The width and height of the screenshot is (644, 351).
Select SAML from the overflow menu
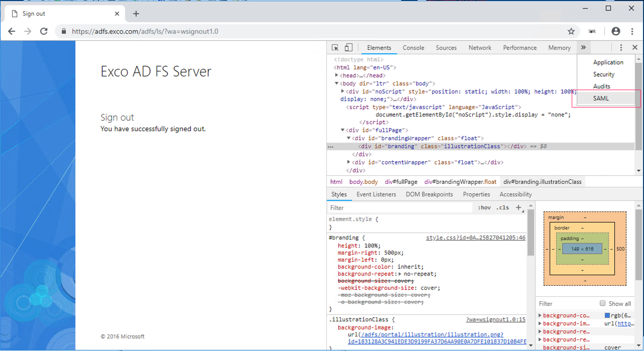click(601, 98)
